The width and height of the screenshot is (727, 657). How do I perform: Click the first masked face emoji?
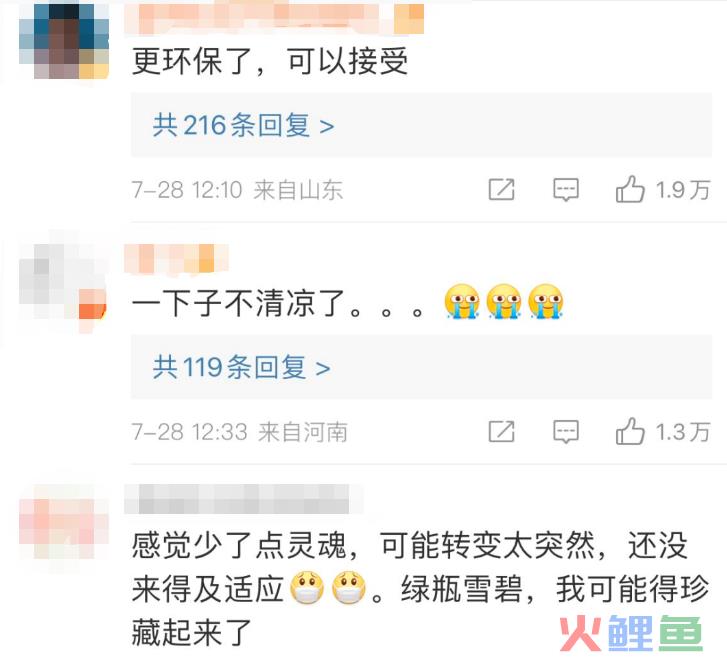(x=307, y=588)
